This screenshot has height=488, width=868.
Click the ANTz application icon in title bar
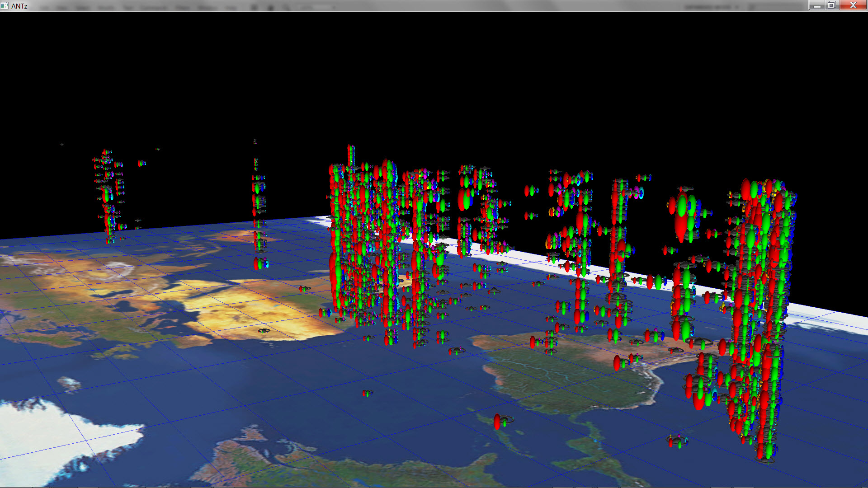click(x=5, y=6)
